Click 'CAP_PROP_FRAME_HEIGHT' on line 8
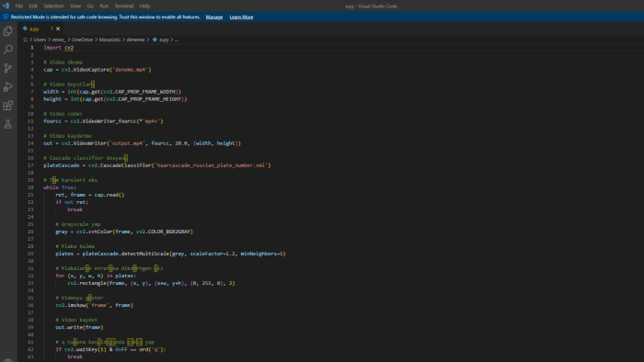 click(x=148, y=99)
